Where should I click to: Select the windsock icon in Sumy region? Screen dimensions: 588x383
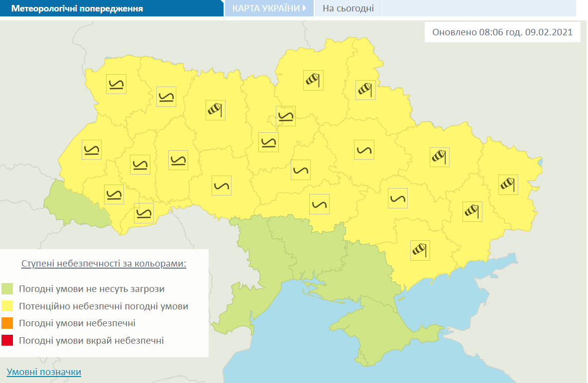(x=365, y=90)
